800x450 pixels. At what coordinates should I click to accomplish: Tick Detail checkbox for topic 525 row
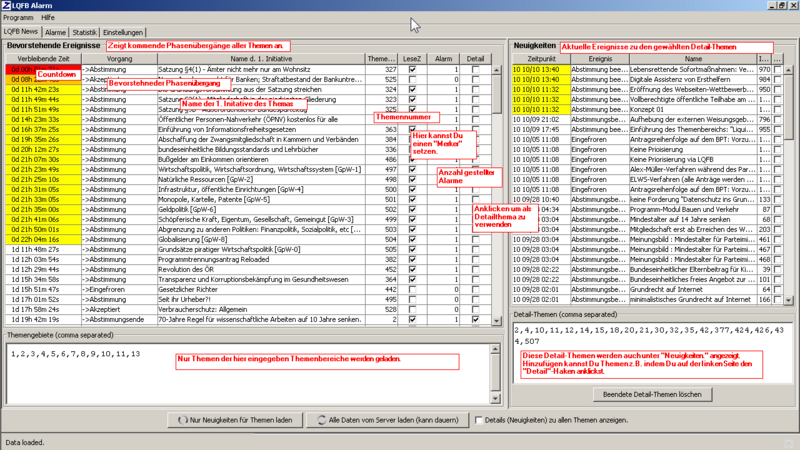click(476, 79)
